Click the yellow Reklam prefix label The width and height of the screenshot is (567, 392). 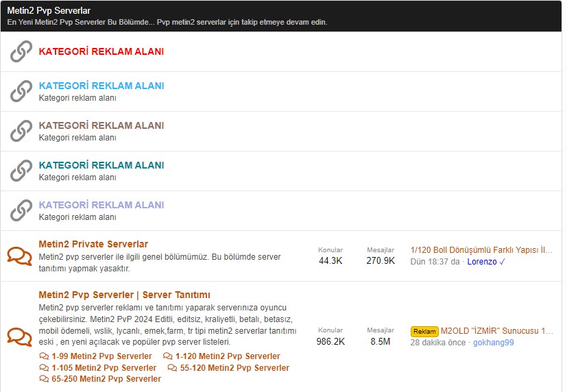424,331
